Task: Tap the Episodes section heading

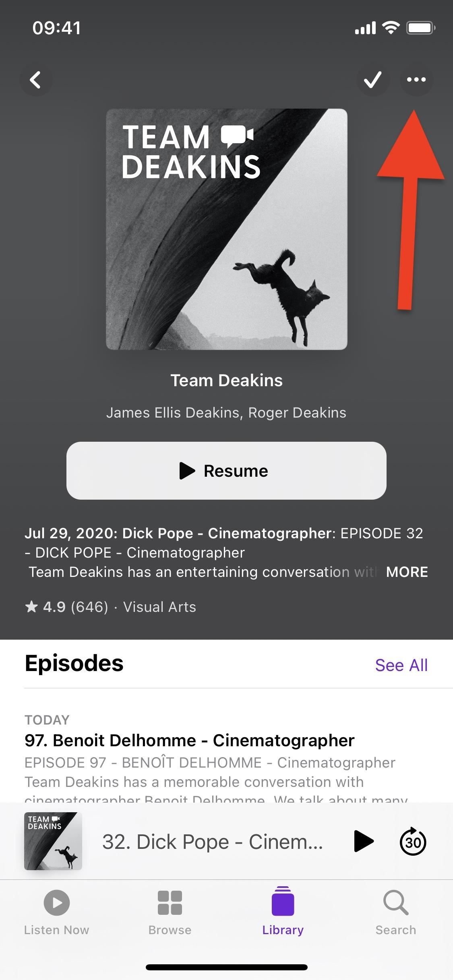Action: [74, 663]
